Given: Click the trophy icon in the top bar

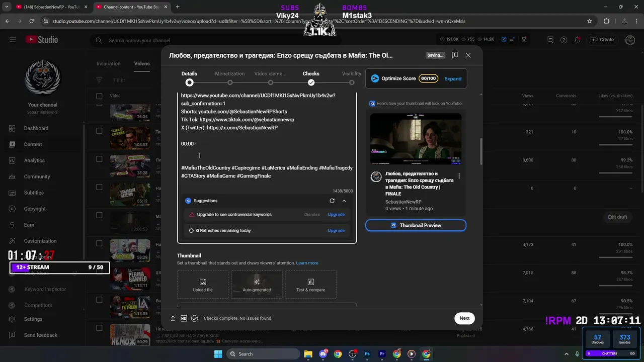Looking at the screenshot, I should pyautogui.click(x=524, y=40).
